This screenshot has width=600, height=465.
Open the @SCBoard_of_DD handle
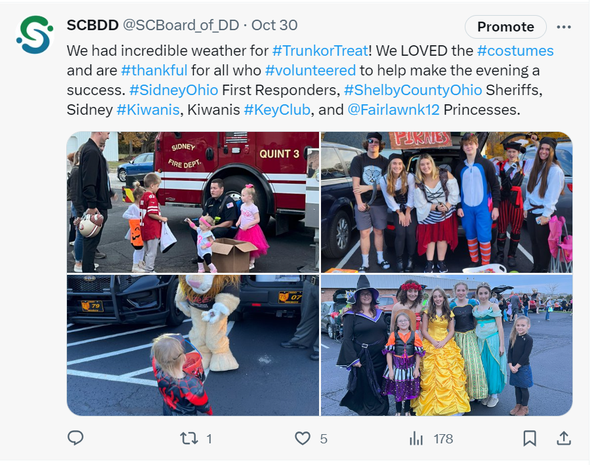click(181, 25)
